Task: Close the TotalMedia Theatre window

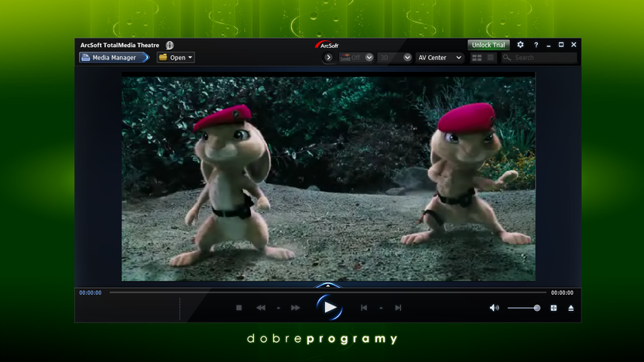Action: [x=574, y=45]
